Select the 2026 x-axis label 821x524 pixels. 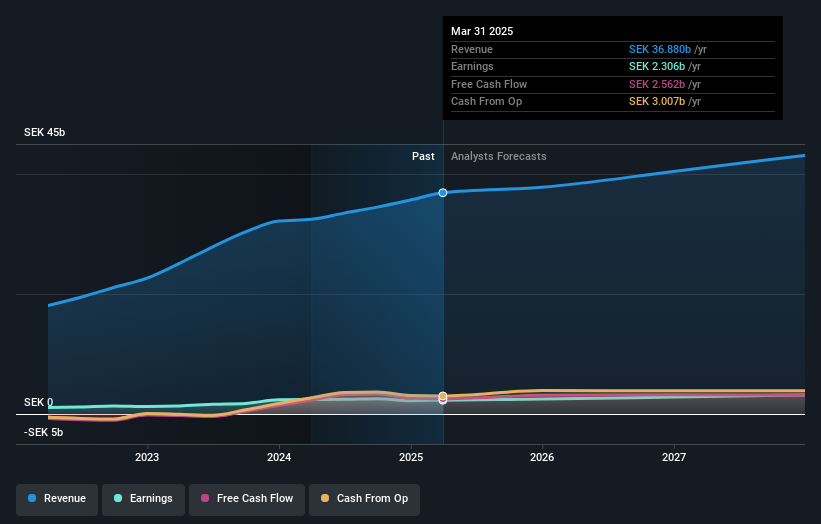pos(542,458)
